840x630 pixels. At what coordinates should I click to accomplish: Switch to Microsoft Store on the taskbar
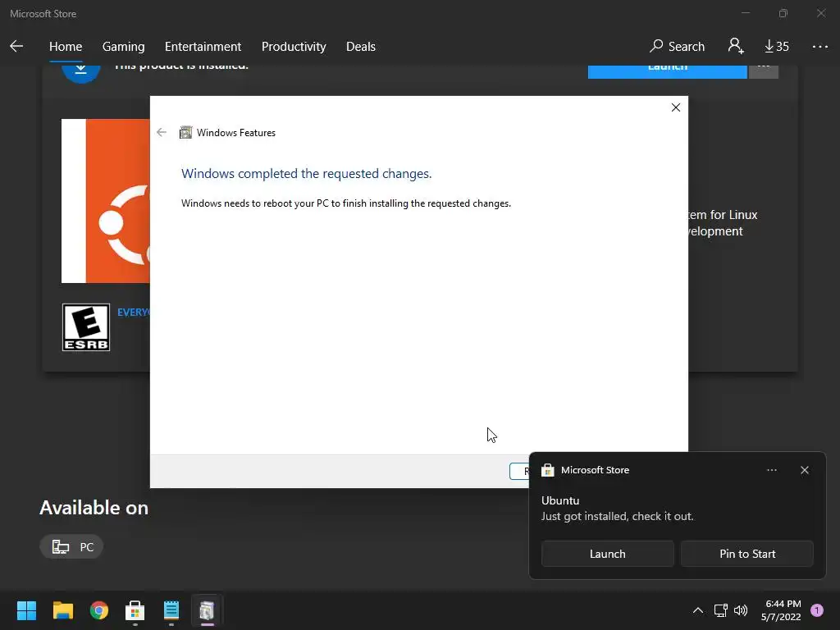point(135,610)
